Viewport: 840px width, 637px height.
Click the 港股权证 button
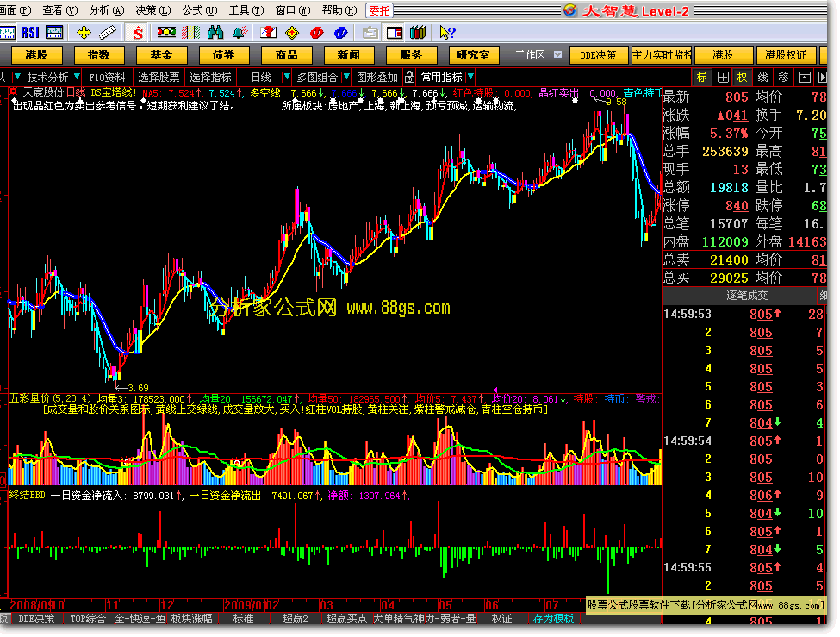786,54
